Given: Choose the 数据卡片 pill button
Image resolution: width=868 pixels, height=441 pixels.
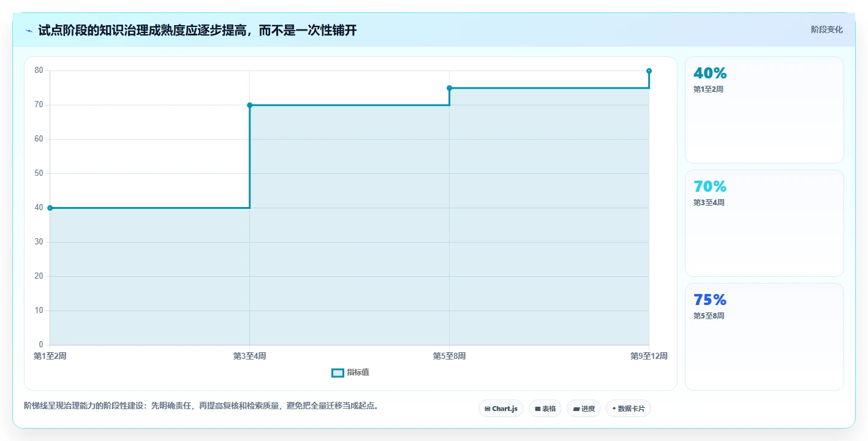Looking at the screenshot, I should point(628,409).
